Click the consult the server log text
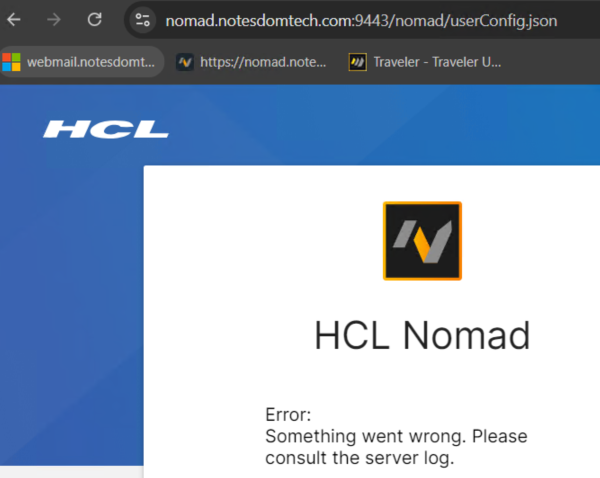Image resolution: width=600 pixels, height=478 pixels. point(360,458)
